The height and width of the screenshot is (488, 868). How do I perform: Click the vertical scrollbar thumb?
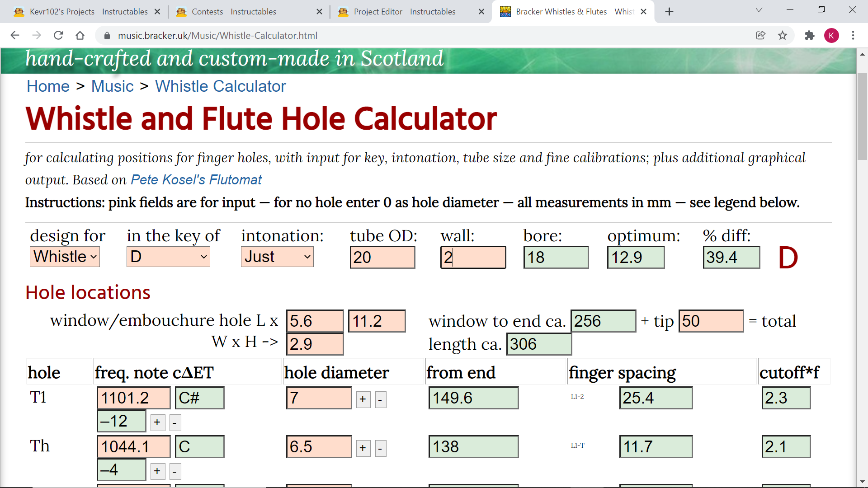(862, 117)
